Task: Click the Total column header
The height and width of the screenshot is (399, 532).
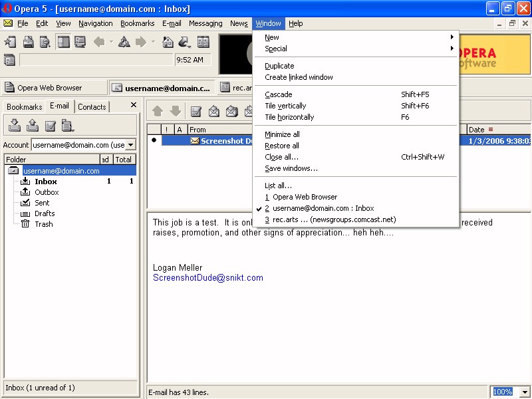Action: tap(124, 160)
